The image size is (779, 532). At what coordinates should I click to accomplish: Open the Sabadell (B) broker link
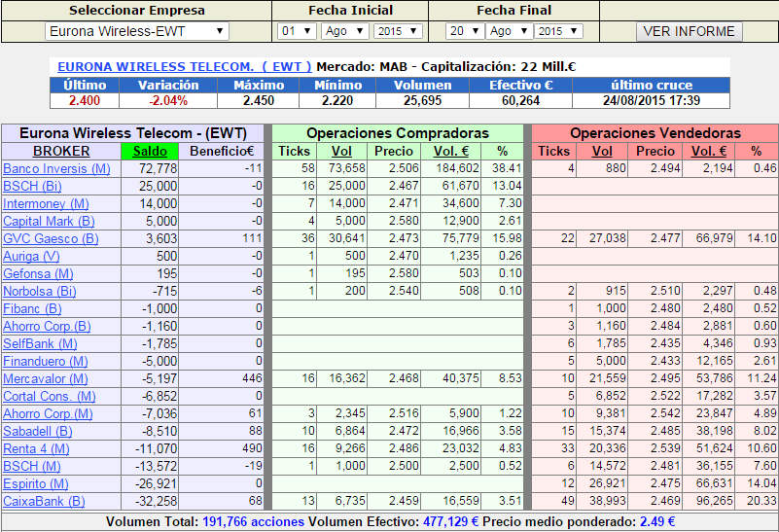pos(38,431)
